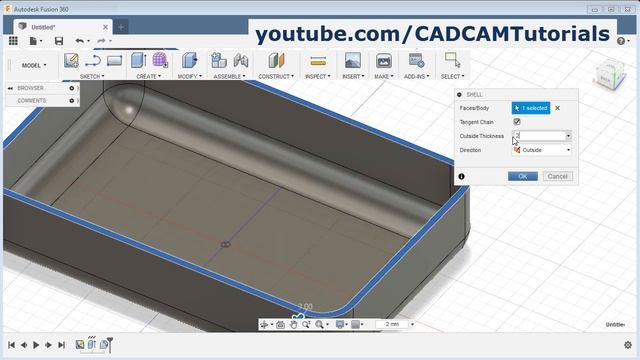
Task: Open the SELECT menu
Action: pos(452,76)
